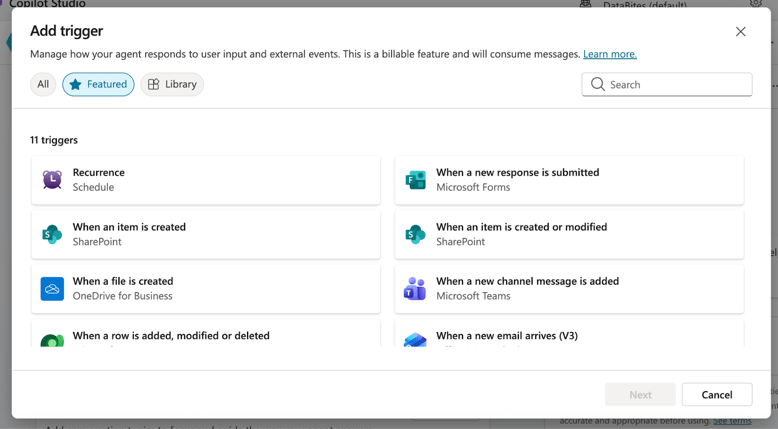The image size is (778, 429).
Task: Click the search magnifier icon
Action: (x=598, y=84)
